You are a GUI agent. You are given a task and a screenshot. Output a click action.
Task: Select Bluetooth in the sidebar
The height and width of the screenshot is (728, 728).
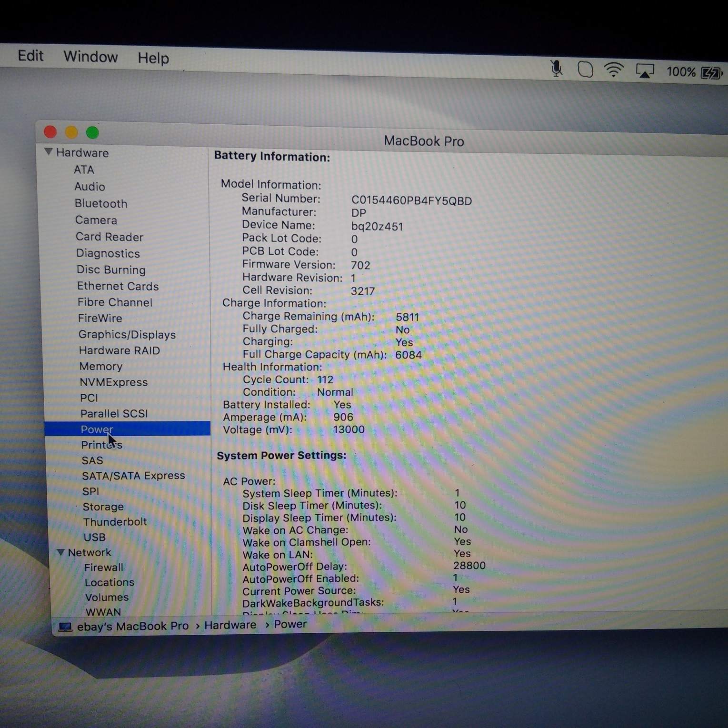101,203
